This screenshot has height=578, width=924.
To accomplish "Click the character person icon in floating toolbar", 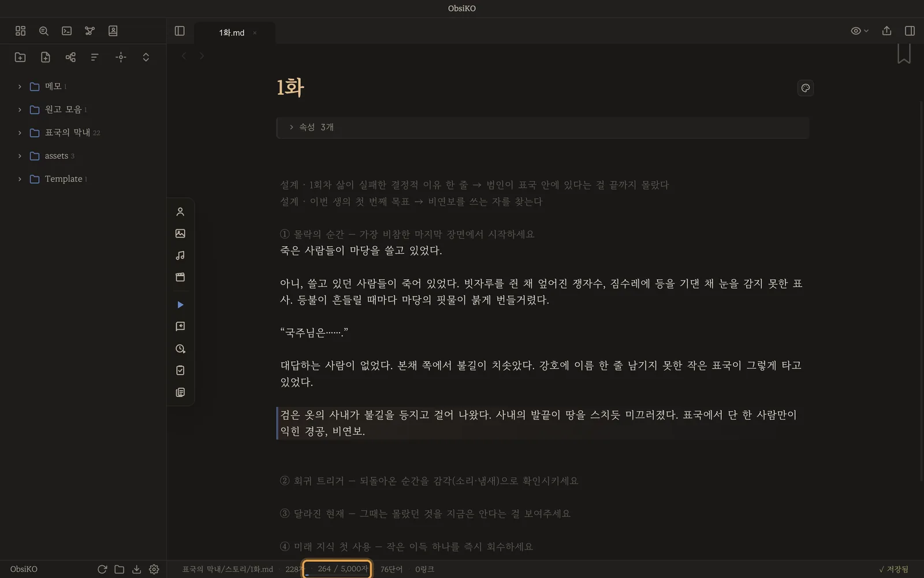I will coord(180,212).
